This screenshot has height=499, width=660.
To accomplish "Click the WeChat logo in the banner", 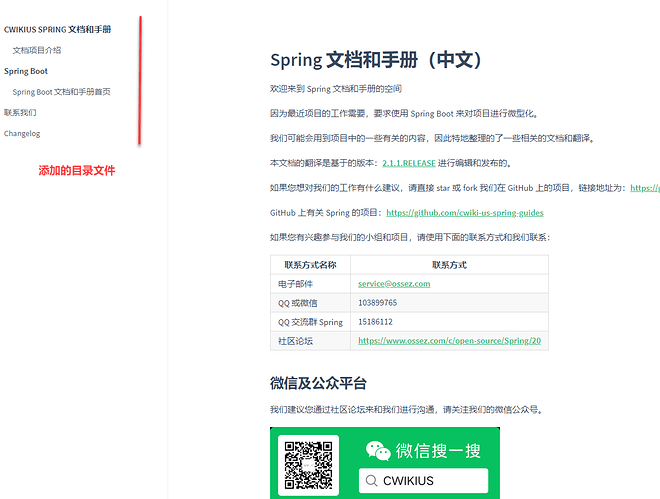I will (378, 451).
